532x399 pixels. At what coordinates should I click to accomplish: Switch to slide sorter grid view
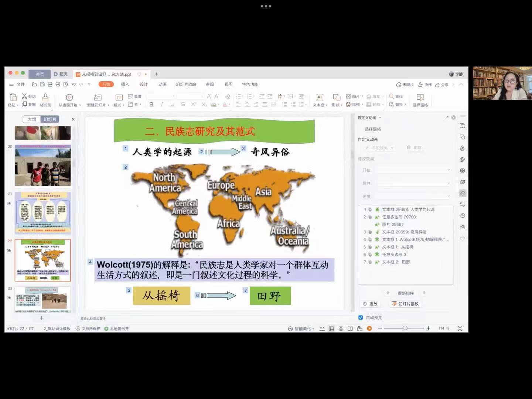coord(341,328)
